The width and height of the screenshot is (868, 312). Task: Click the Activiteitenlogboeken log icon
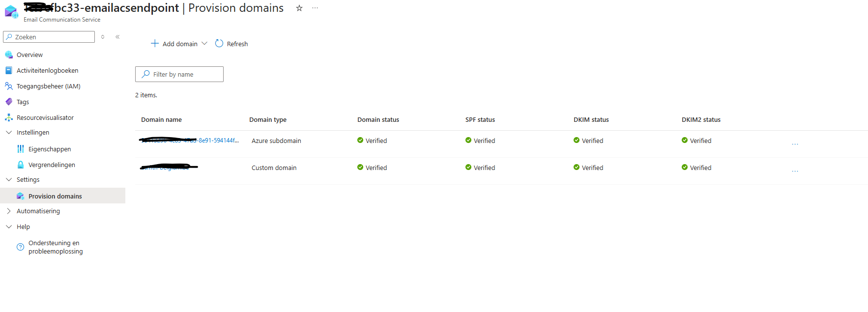click(x=9, y=70)
